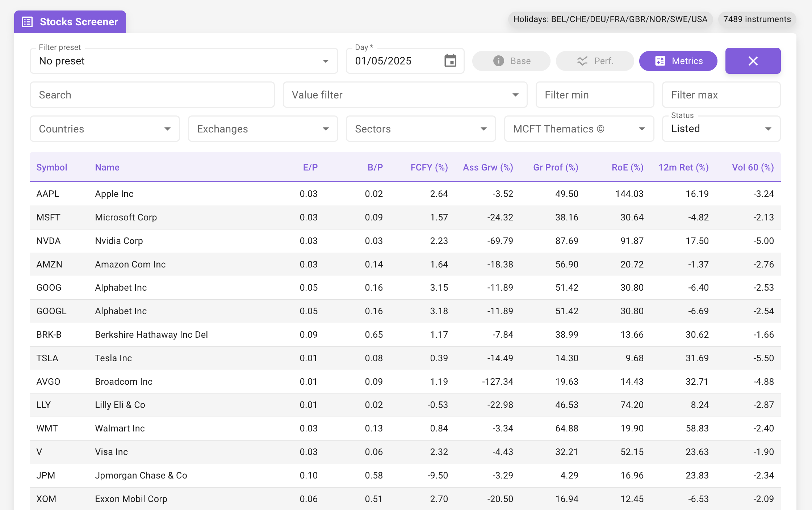Viewport: 812px width, 510px height.
Task: Click Exxon Mobil Corp name
Action: tap(131, 499)
